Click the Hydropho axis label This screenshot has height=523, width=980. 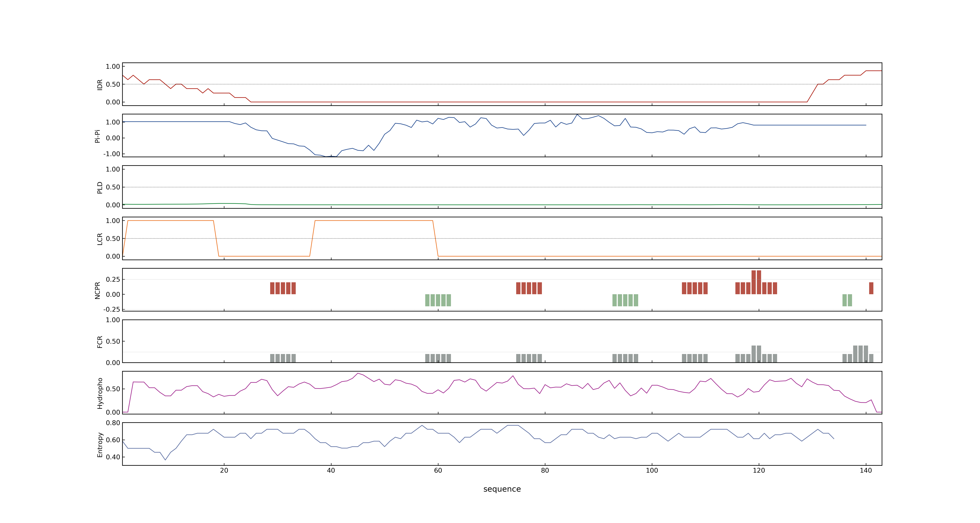(x=100, y=393)
